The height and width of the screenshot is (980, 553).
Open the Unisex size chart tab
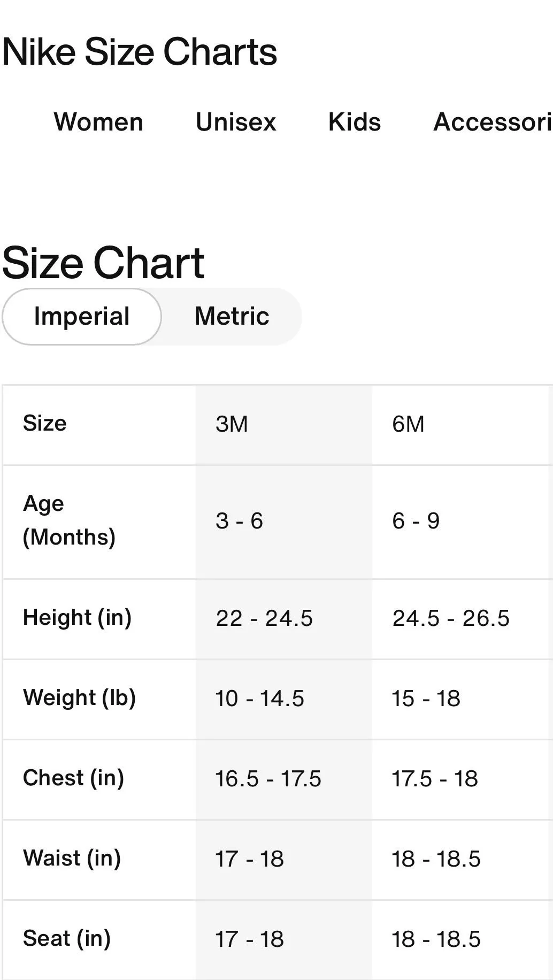point(236,122)
